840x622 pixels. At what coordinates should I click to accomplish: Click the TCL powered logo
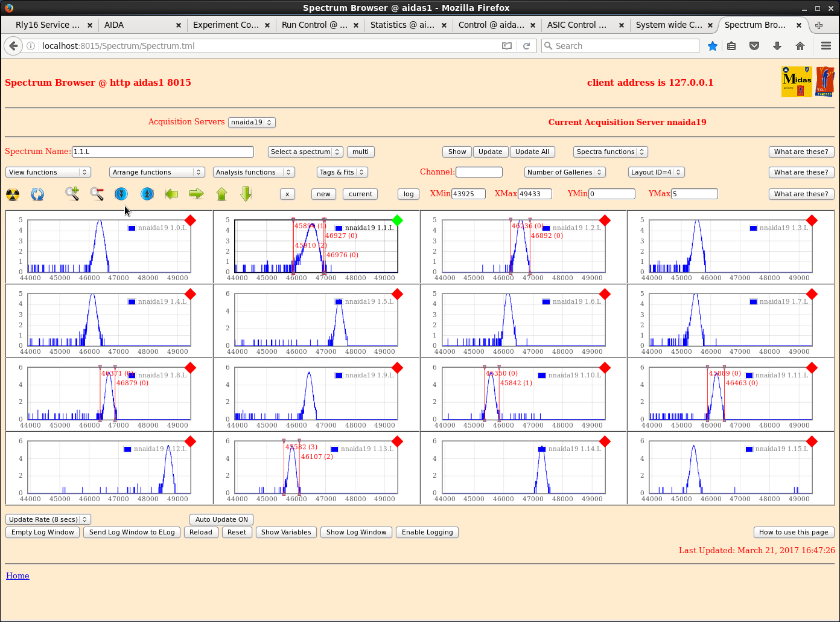coord(825,82)
